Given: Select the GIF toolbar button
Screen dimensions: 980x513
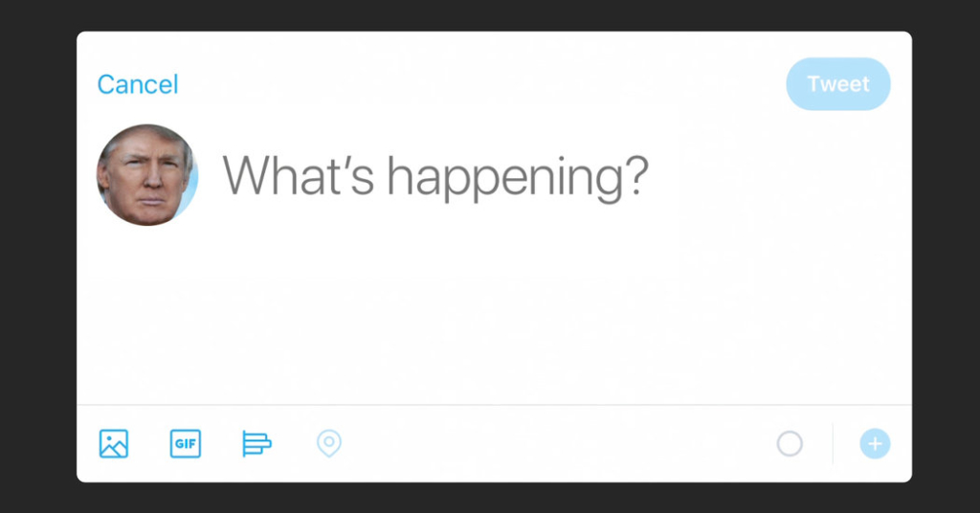Looking at the screenshot, I should point(186,444).
